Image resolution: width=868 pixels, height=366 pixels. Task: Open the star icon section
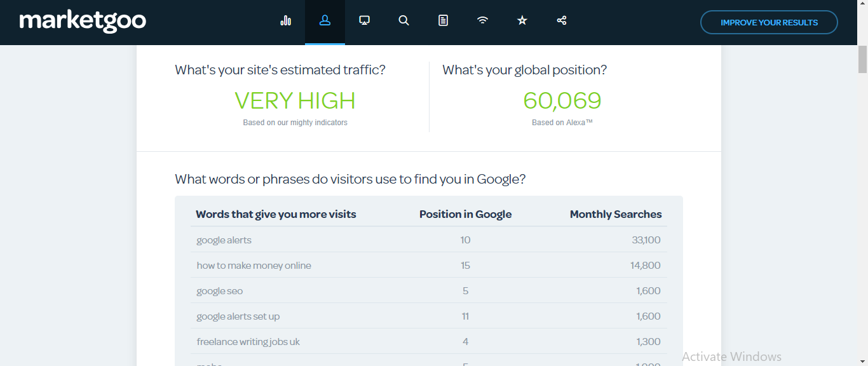522,21
